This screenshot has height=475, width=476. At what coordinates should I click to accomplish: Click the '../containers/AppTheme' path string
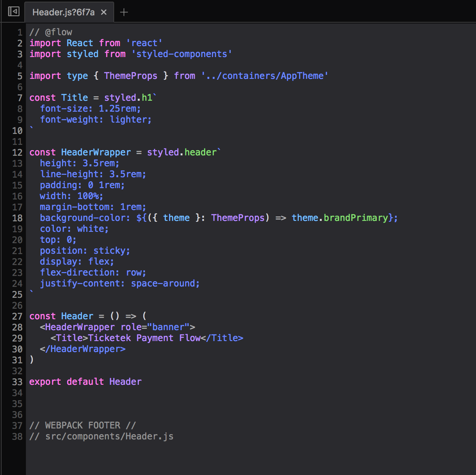(264, 76)
